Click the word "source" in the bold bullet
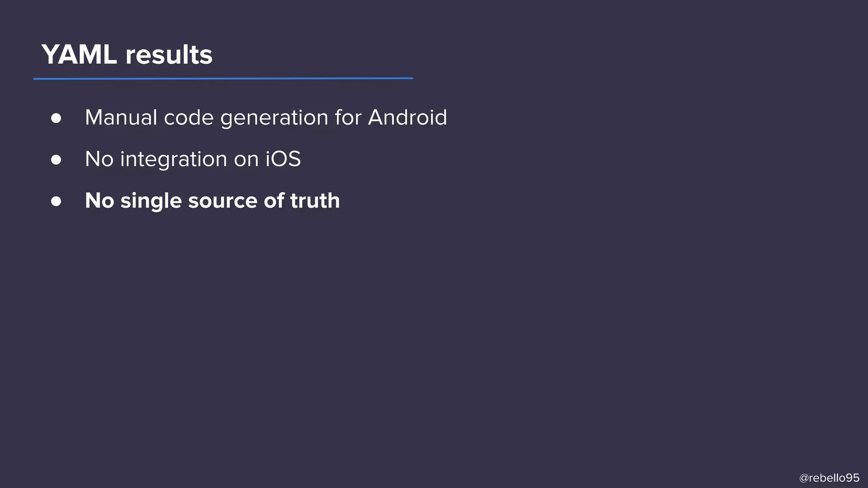Screen dimensions: 868x488 click(x=223, y=201)
